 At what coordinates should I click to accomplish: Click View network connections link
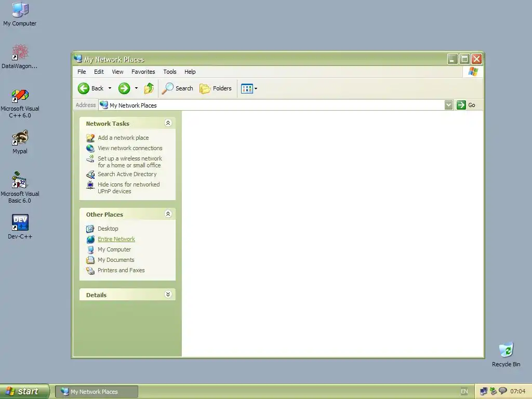(x=130, y=148)
